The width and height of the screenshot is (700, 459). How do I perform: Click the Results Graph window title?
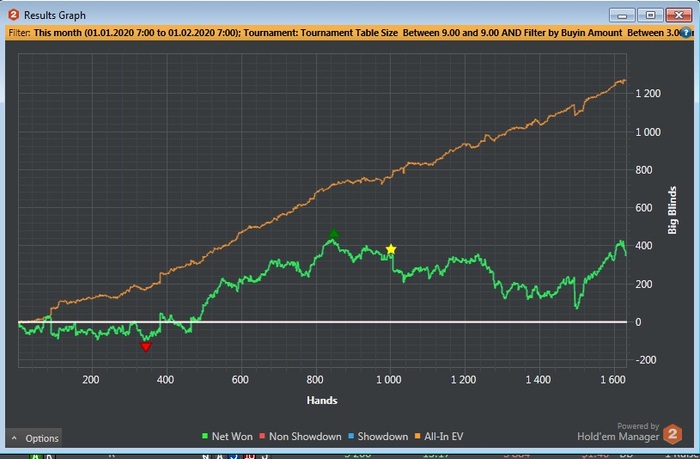point(55,15)
